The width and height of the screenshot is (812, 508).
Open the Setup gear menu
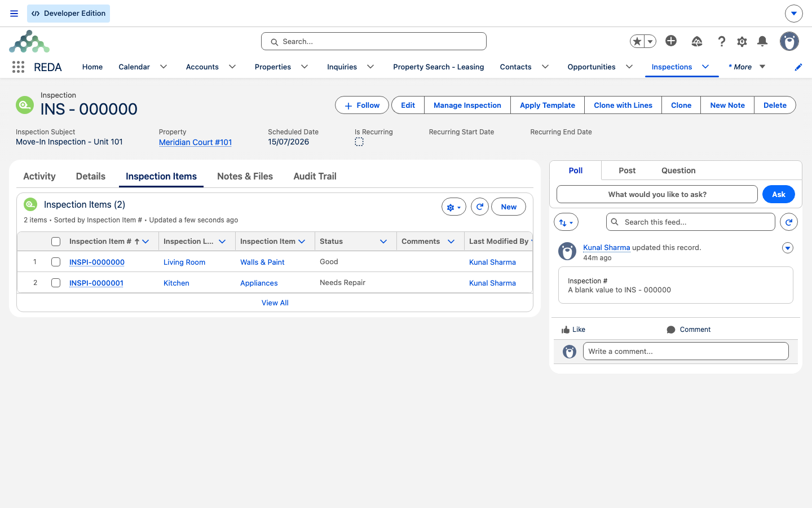(x=742, y=41)
